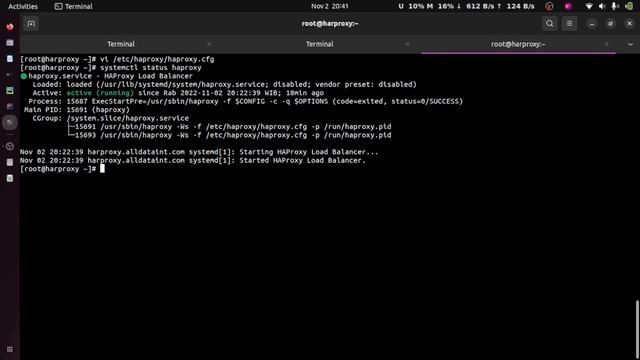
Task: Click the purple round tray icon in top bar
Action: pyautogui.click(x=568, y=6)
